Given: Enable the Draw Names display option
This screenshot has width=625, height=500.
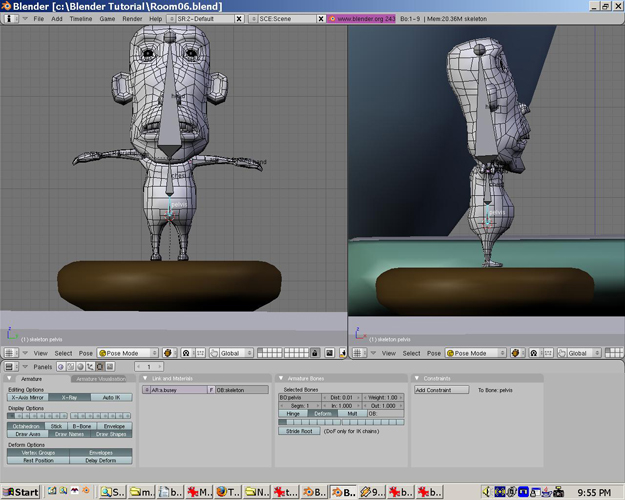Looking at the screenshot, I should pyautogui.click(x=70, y=434).
